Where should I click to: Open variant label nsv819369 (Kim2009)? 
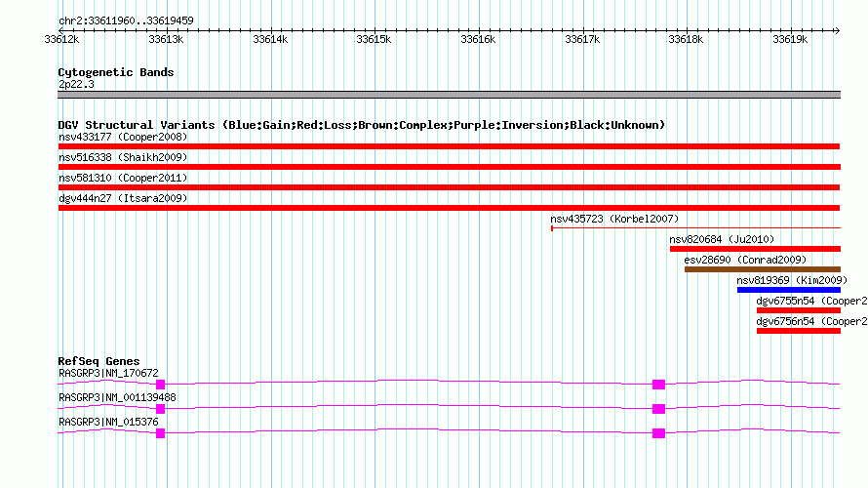pyautogui.click(x=792, y=280)
